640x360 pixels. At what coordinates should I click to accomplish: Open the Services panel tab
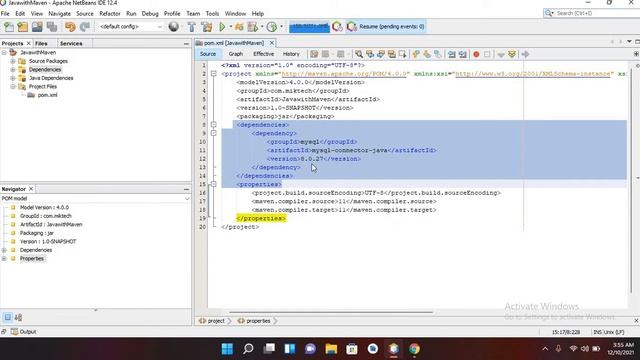coord(71,43)
